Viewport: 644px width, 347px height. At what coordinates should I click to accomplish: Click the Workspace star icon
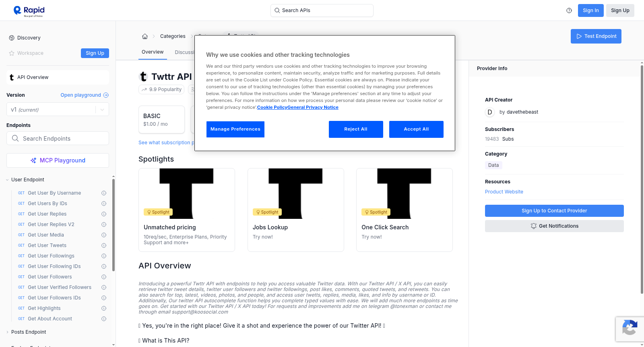coord(12,53)
